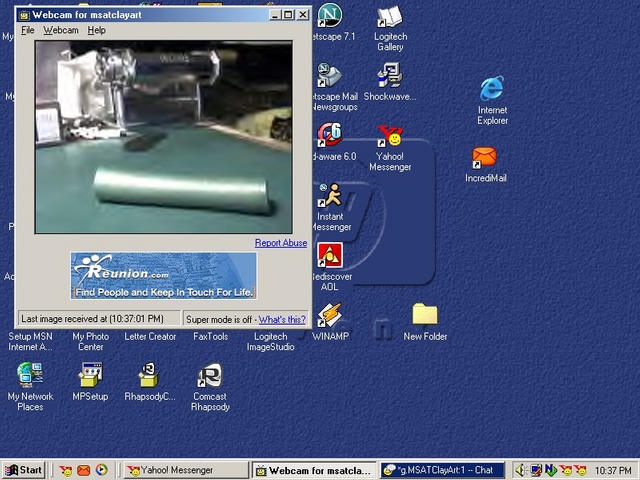Click the Netscape N tray icon

click(x=551, y=471)
